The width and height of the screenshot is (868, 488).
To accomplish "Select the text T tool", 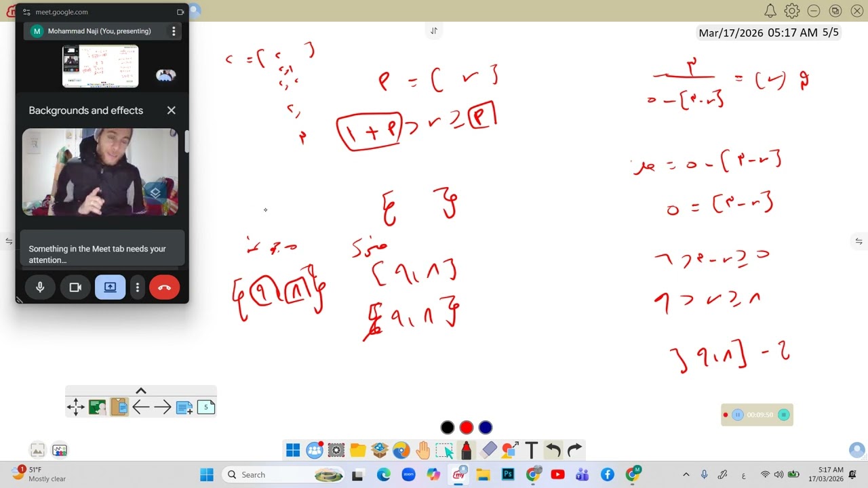I will (532, 450).
